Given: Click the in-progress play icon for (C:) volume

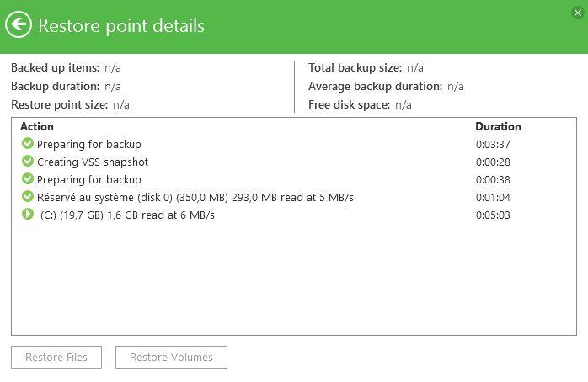Looking at the screenshot, I should point(27,215).
